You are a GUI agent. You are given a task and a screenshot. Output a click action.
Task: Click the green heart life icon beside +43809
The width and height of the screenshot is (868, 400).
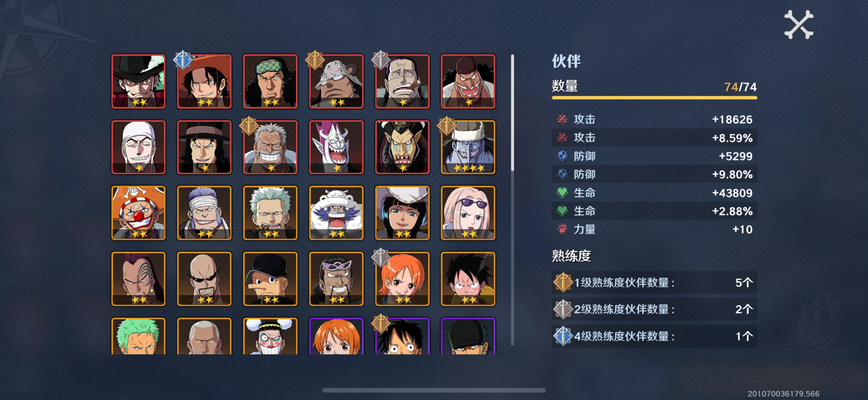(562, 193)
